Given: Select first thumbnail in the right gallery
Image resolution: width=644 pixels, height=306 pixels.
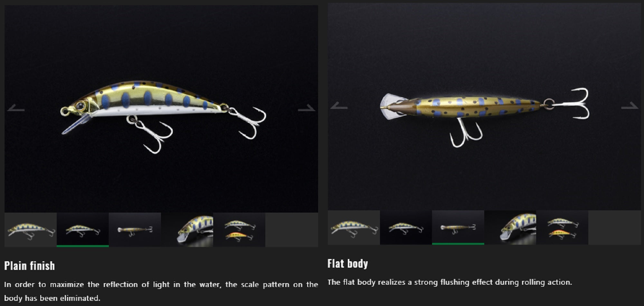Looking at the screenshot, I should 354,227.
